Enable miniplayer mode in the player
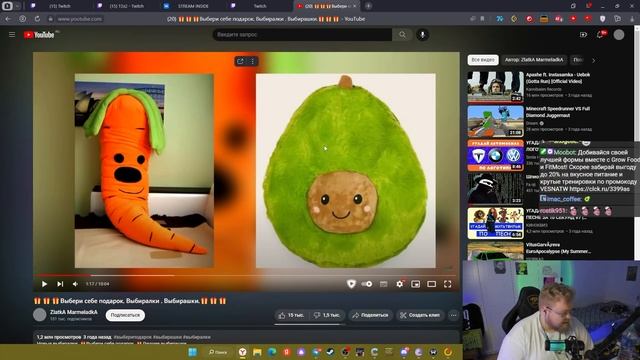Image resolution: width=640 pixels, height=360 pixels. tap(416, 284)
